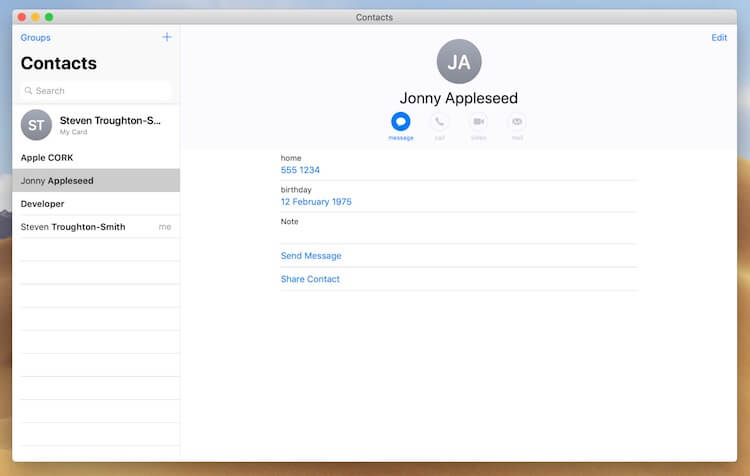The image size is (750, 476).
Task: Click the Jonny Appleseed name heading
Action: (x=459, y=98)
